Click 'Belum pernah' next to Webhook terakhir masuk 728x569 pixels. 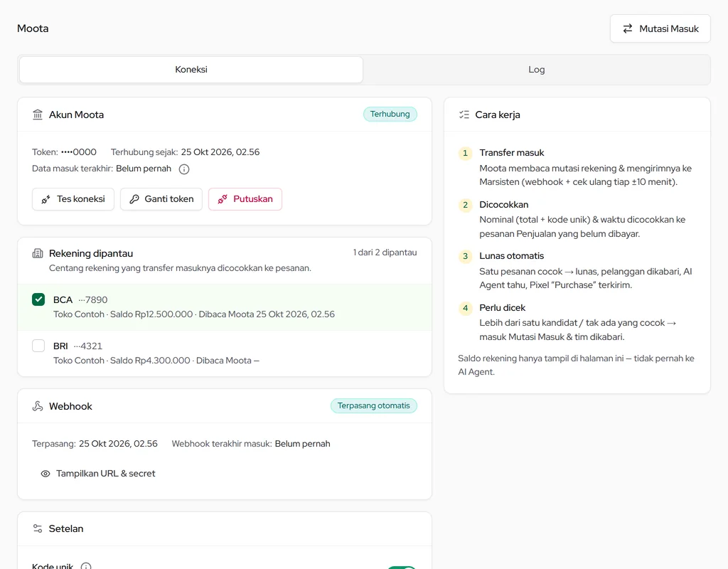pyautogui.click(x=302, y=444)
